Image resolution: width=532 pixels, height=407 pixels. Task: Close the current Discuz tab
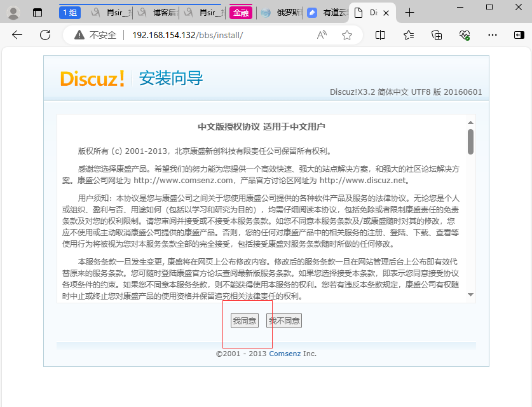[386, 13]
